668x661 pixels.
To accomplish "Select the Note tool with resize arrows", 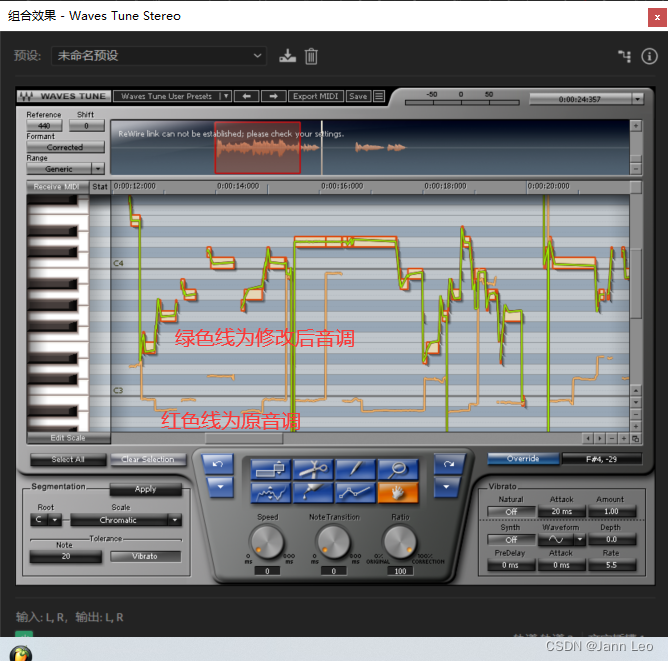I will coord(271,469).
